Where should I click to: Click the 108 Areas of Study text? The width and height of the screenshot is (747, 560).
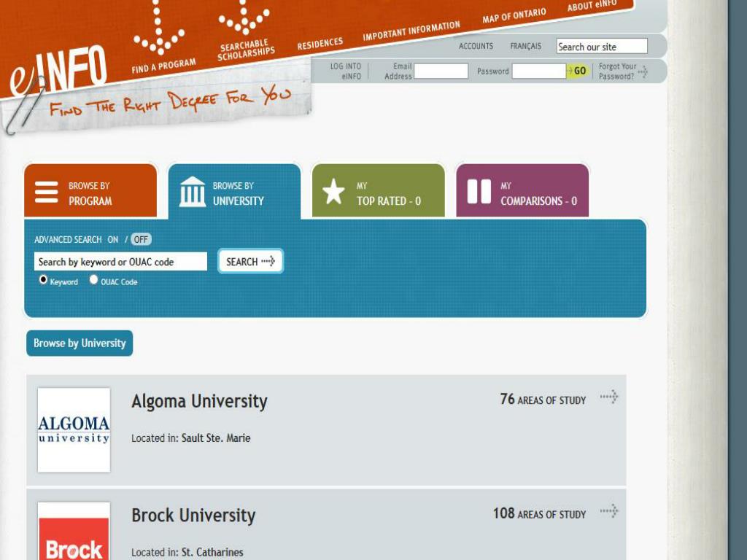[539, 513]
